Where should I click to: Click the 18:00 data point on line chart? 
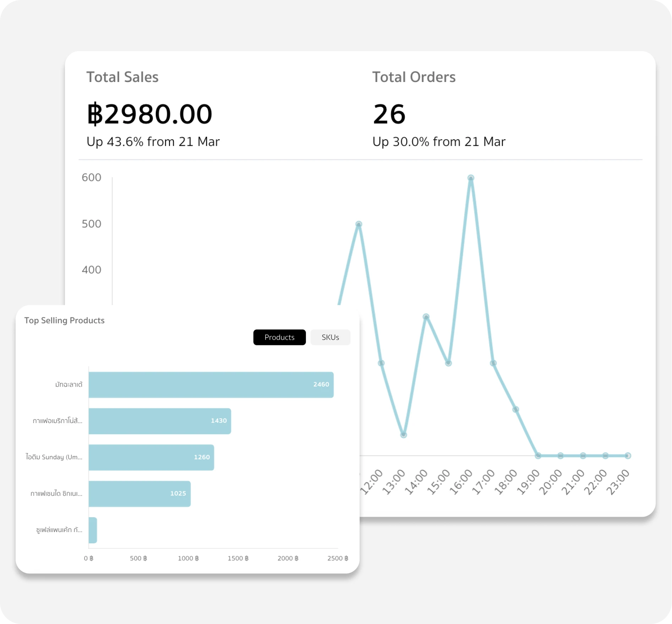pos(516,410)
